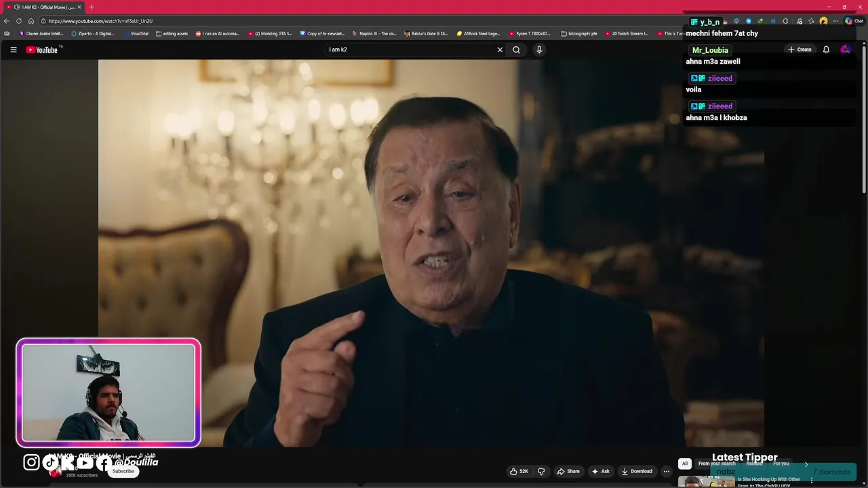This screenshot has height=488, width=868.
Task: Open the Copilot Chat button
Action: (x=854, y=21)
